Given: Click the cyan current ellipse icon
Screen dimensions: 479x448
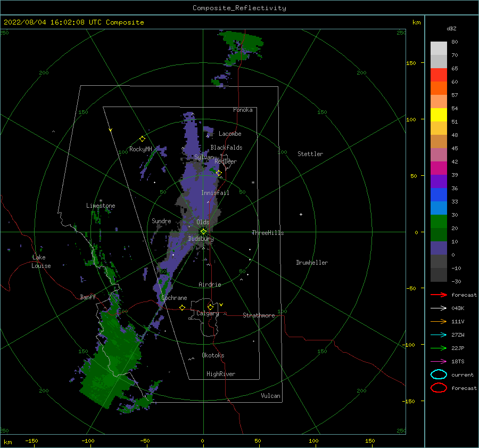Looking at the screenshot, I should [439, 374].
